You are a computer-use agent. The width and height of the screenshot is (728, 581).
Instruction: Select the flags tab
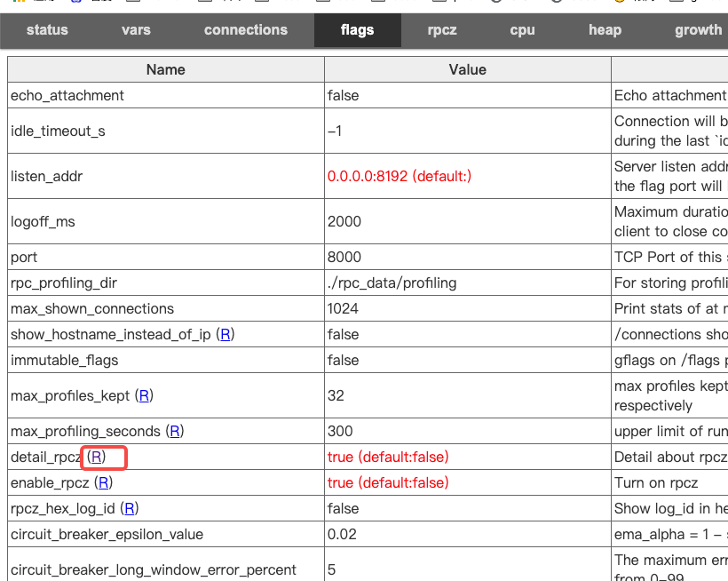pyautogui.click(x=357, y=30)
